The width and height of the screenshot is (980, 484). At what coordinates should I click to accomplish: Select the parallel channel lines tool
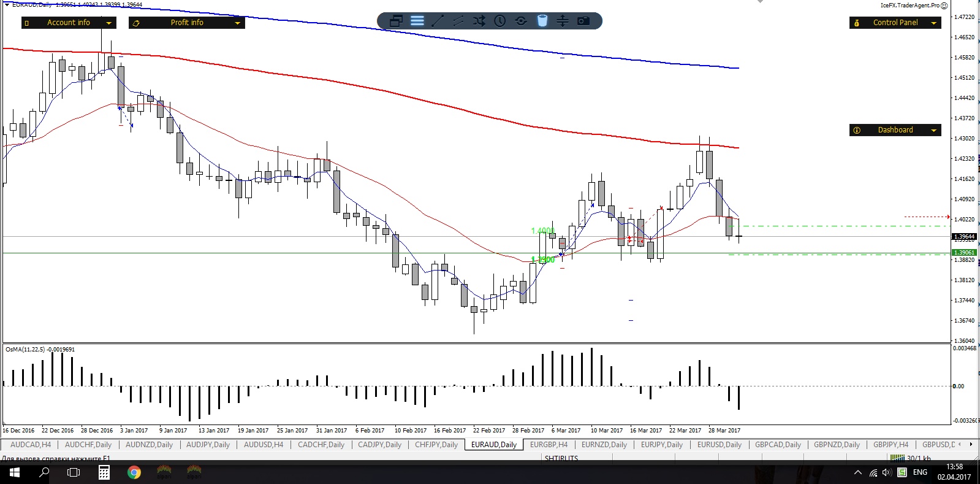458,21
